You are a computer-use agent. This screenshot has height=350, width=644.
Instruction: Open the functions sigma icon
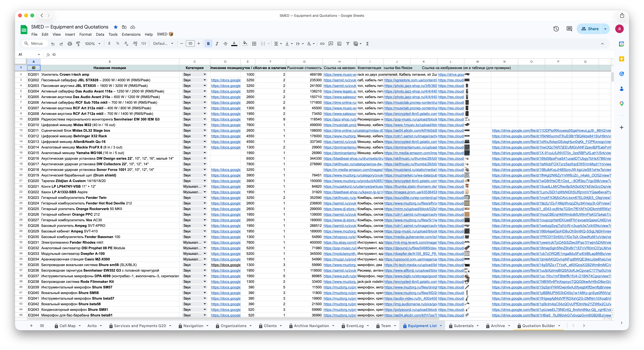click(x=367, y=44)
